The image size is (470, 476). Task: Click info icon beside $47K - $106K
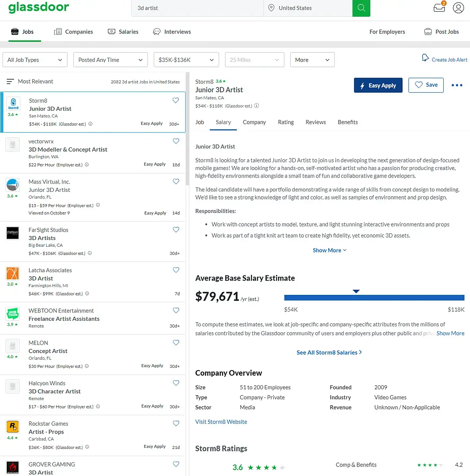pyautogui.click(x=90, y=253)
